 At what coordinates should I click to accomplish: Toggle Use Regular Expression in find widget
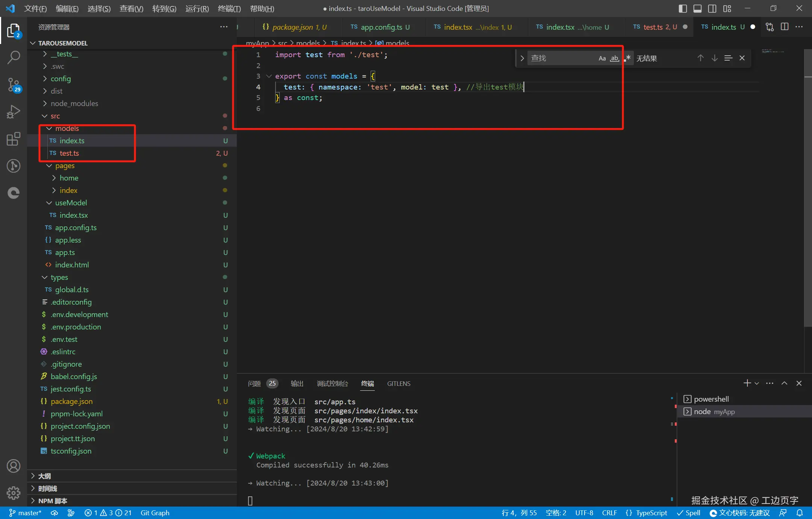627,58
